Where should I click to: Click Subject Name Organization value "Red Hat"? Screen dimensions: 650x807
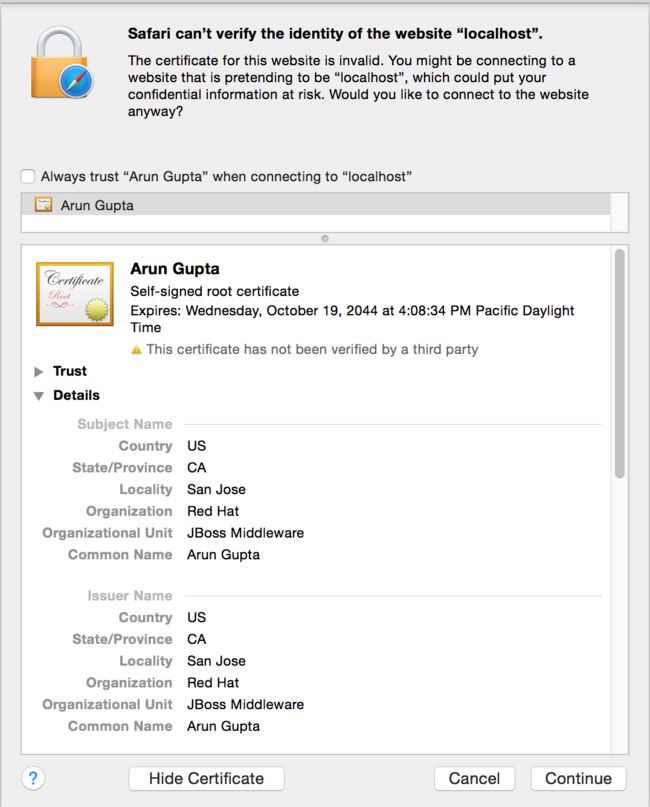[x=213, y=511]
